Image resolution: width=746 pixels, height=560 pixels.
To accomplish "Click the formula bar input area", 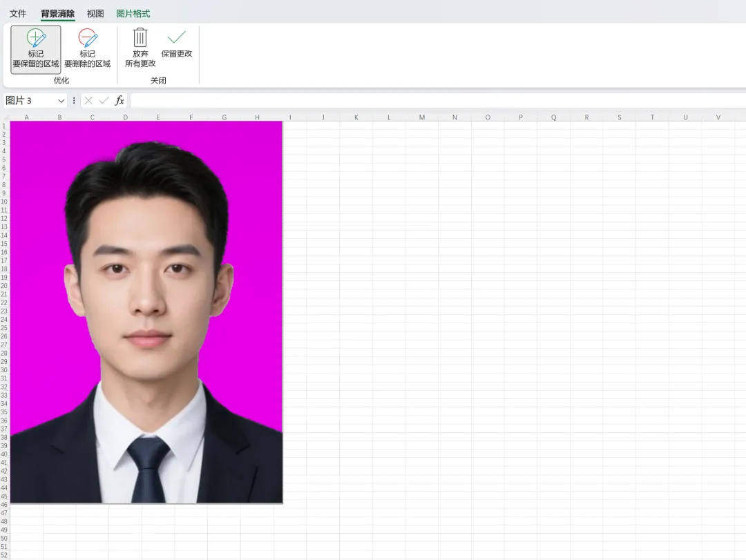I will (438, 100).
